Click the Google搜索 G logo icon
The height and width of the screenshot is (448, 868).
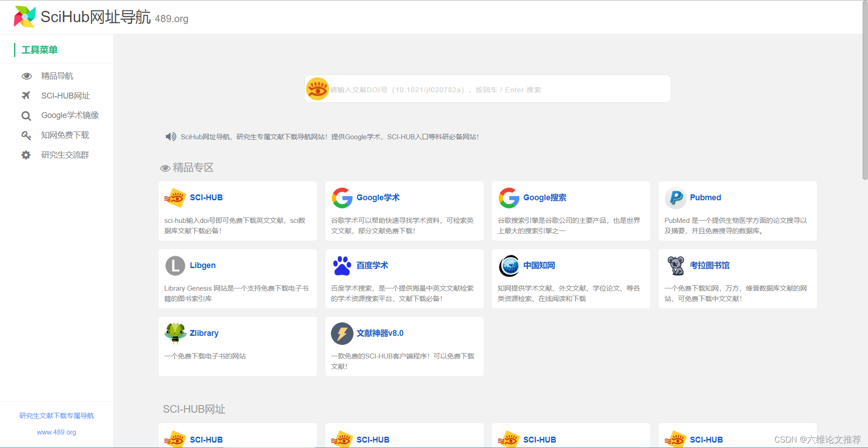(509, 198)
